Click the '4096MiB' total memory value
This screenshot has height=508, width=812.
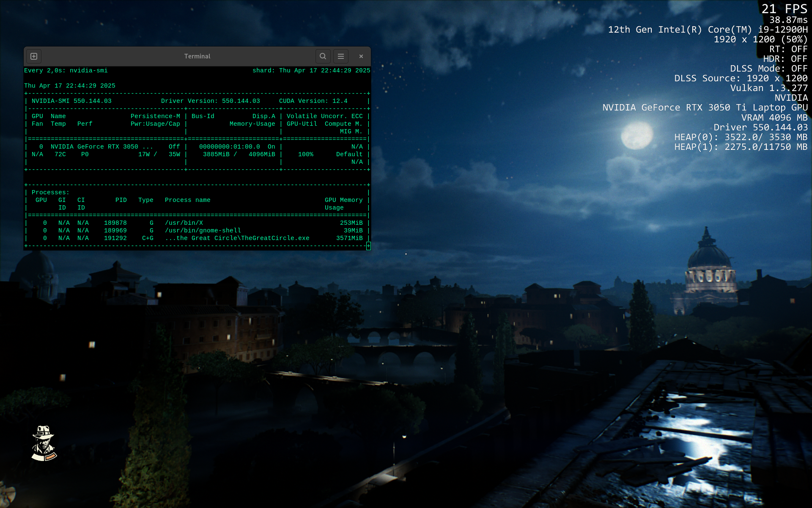tap(262, 155)
